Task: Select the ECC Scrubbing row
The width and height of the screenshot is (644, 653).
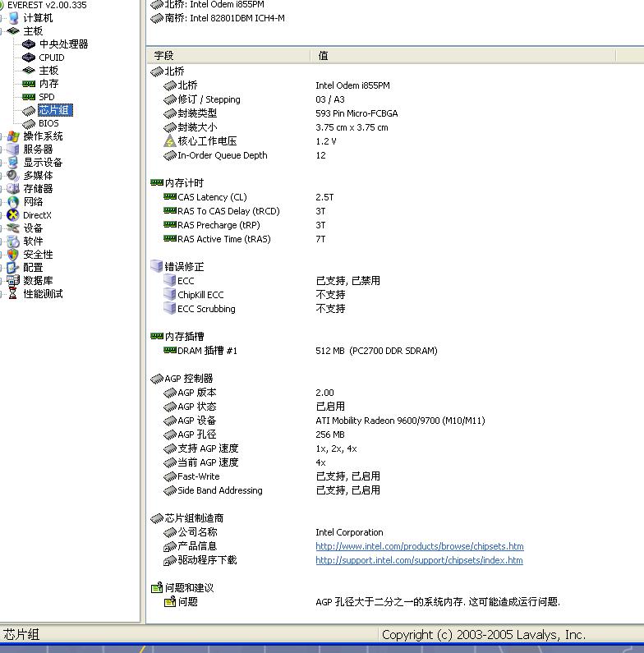Action: tap(255, 309)
